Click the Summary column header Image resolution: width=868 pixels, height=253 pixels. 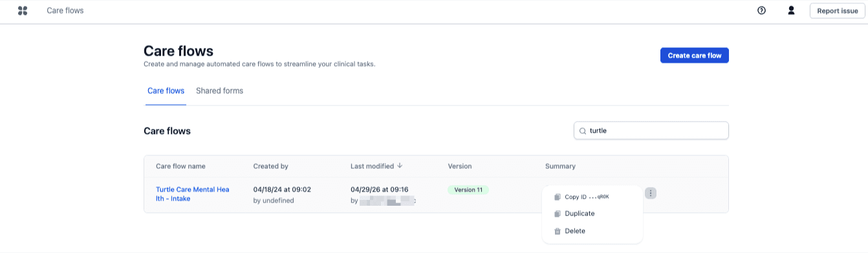pyautogui.click(x=560, y=166)
